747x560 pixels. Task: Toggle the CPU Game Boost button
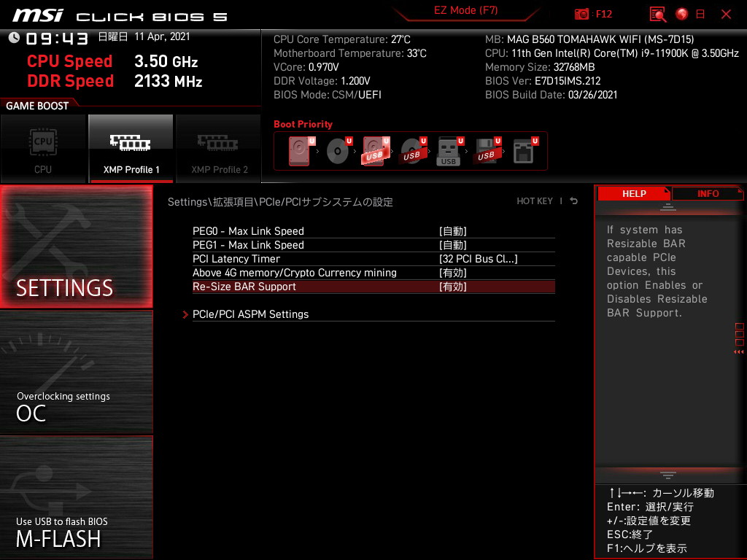tap(43, 149)
